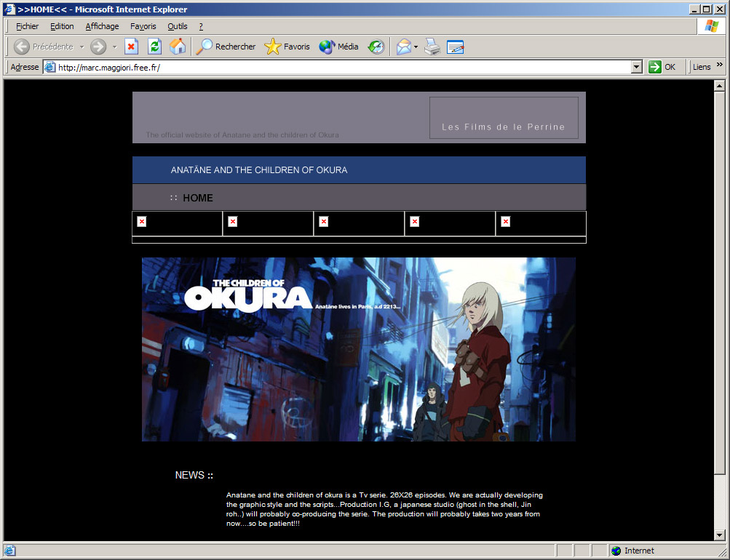Click the fifth broken image navigation cell
The width and height of the screenshot is (730, 560).
[541, 223]
